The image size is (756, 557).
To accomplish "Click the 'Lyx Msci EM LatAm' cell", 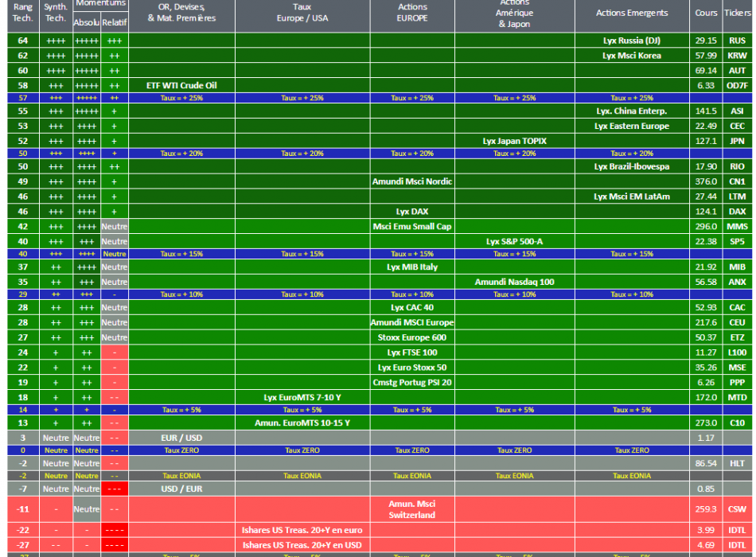I will 632,197.
